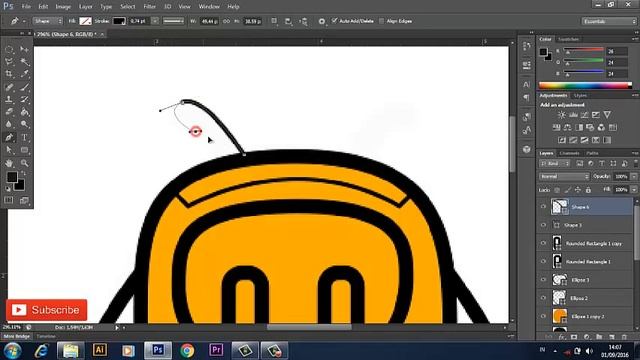Screen dimensions: 640x360
Task: Open the Shape tool mode dropdown
Action: [48, 21]
